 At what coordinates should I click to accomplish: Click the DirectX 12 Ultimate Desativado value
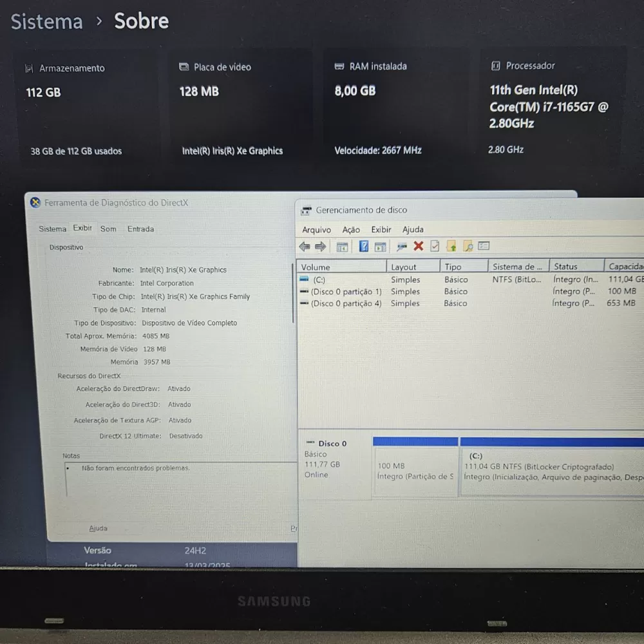tap(185, 436)
